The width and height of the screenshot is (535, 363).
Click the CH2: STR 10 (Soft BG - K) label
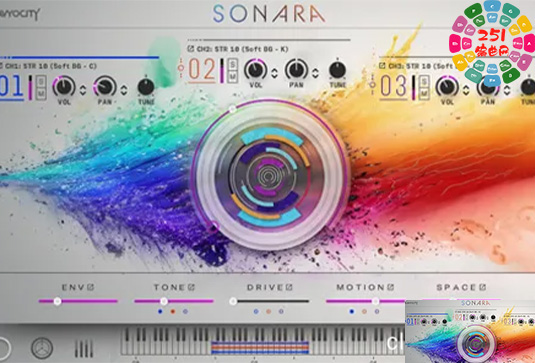click(242, 49)
